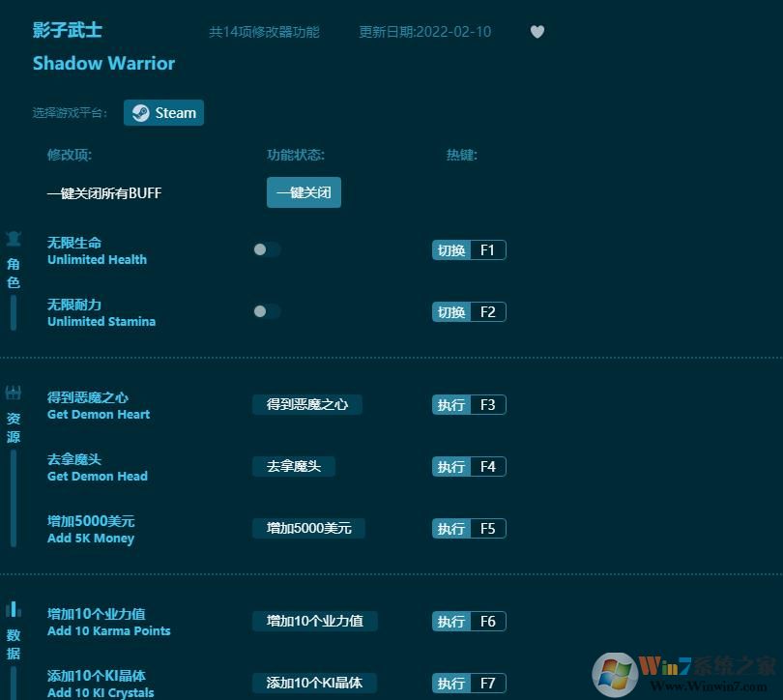Click 去拿魔头 Get Demon Head action
The width and height of the screenshot is (783, 700).
(293, 465)
